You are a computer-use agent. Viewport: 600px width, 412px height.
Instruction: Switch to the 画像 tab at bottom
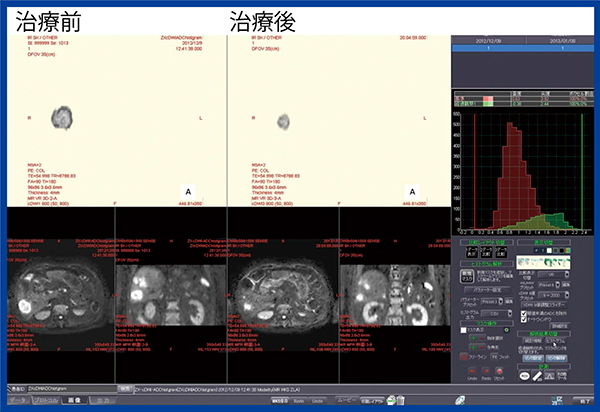click(74, 402)
